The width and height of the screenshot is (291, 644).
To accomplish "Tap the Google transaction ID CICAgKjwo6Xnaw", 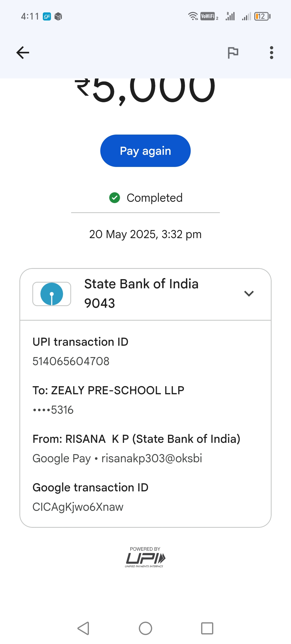I will [x=78, y=507].
